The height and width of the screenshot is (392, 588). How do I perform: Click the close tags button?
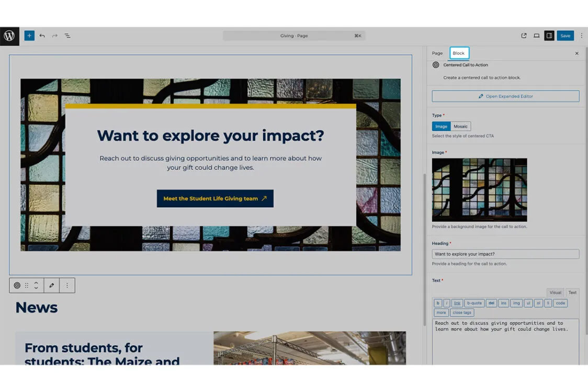(x=462, y=312)
